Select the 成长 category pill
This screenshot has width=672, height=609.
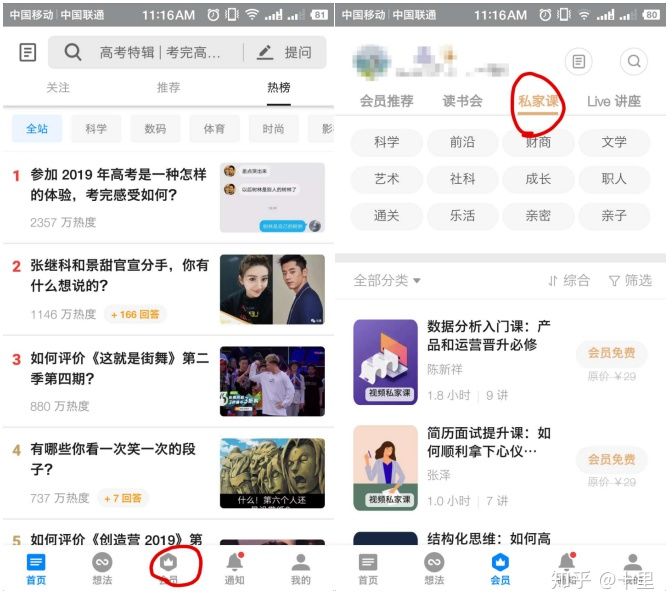(538, 179)
